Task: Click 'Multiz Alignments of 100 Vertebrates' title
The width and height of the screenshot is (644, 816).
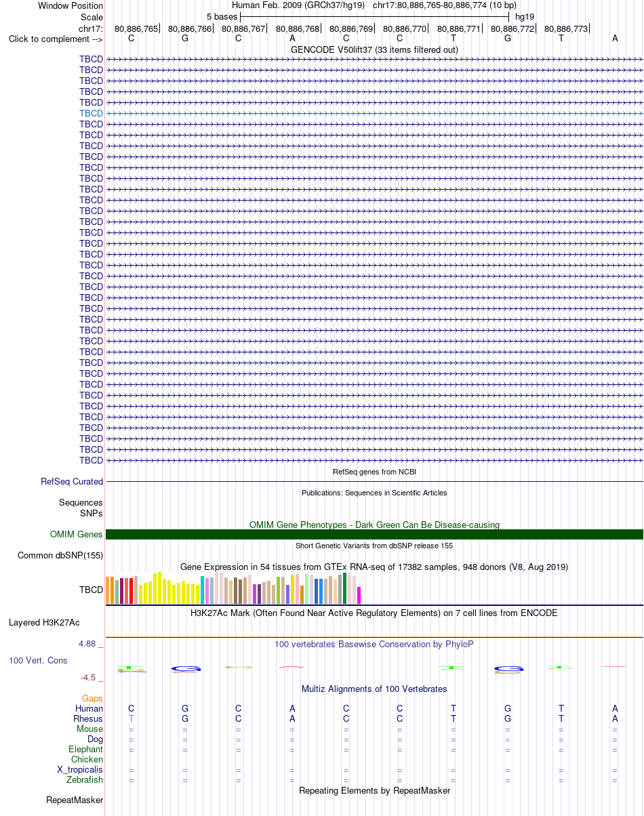Action: pos(374,689)
